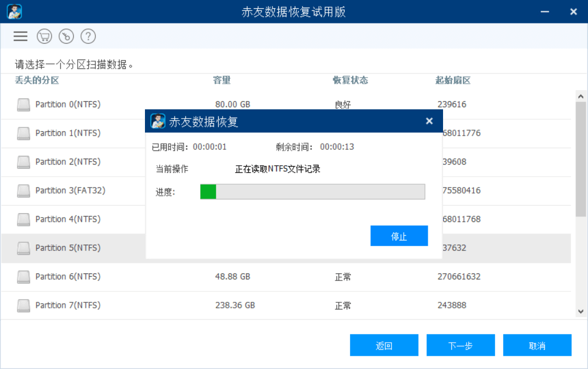Click the partition list scroll-up arrow
This screenshot has height=369, width=588.
coord(581,96)
